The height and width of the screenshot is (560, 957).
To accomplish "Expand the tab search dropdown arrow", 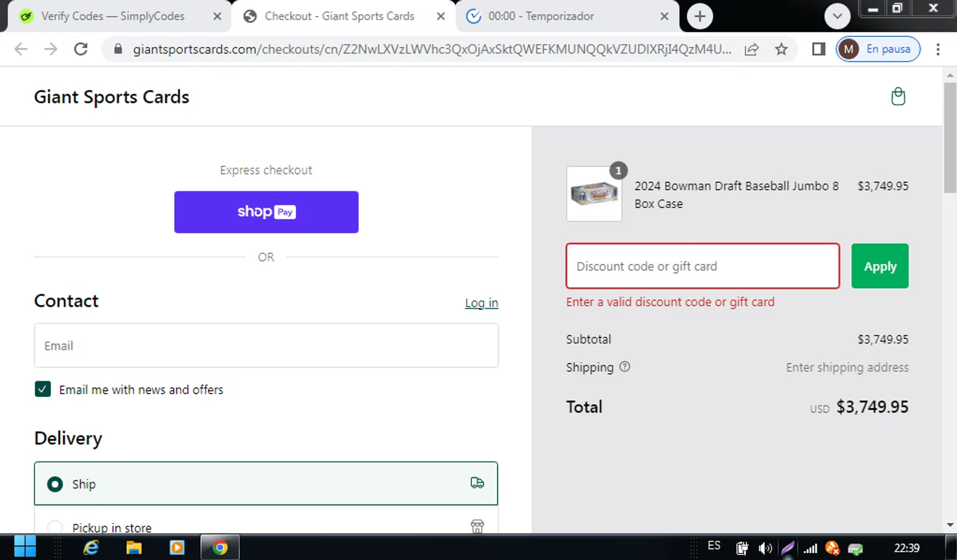I will point(837,16).
